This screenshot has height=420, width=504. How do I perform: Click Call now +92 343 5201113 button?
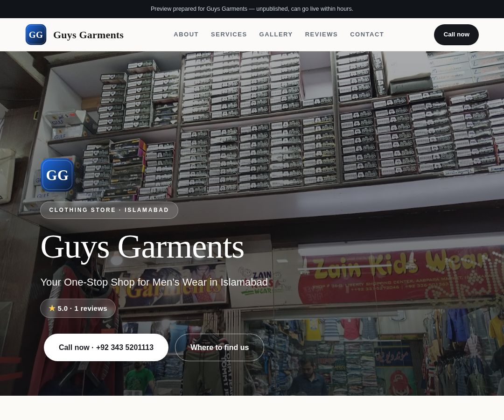(106, 347)
